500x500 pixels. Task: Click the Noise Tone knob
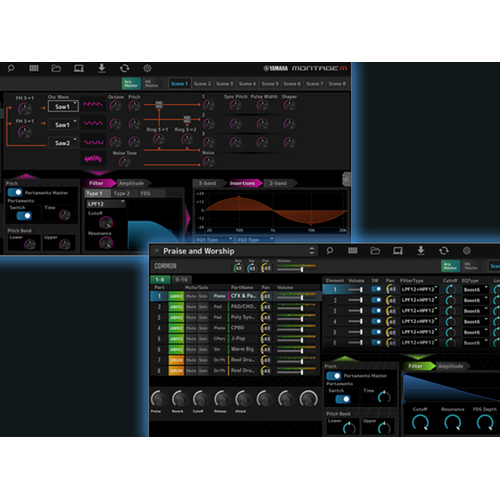coord(124,162)
